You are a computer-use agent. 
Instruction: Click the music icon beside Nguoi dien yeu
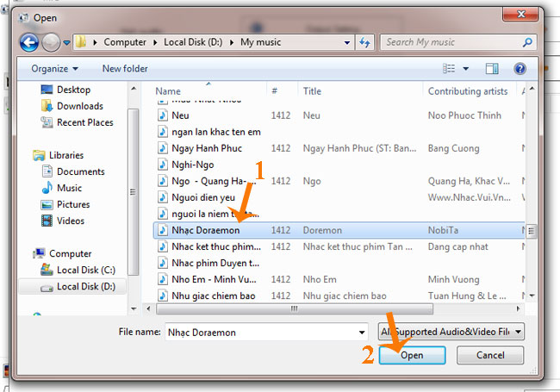pos(163,197)
